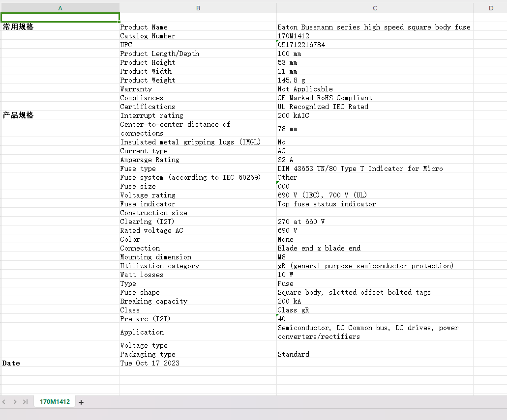
Task: Select '690 V (IEC), 700 V (UL)' cell
Action: coord(375,195)
